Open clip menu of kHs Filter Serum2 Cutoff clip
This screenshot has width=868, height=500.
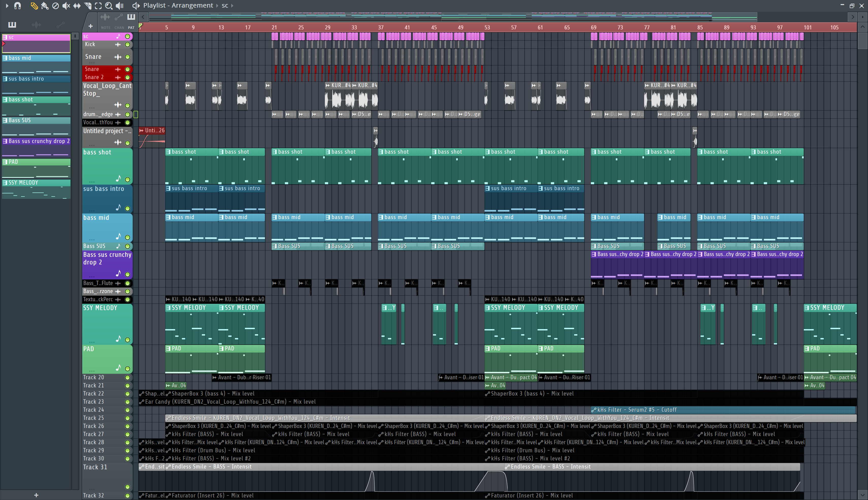click(x=594, y=410)
